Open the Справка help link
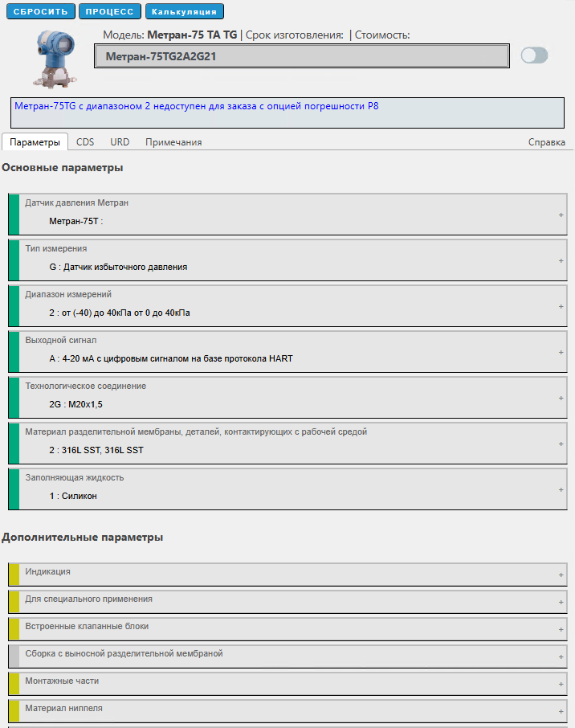The image size is (575, 728). [546, 142]
